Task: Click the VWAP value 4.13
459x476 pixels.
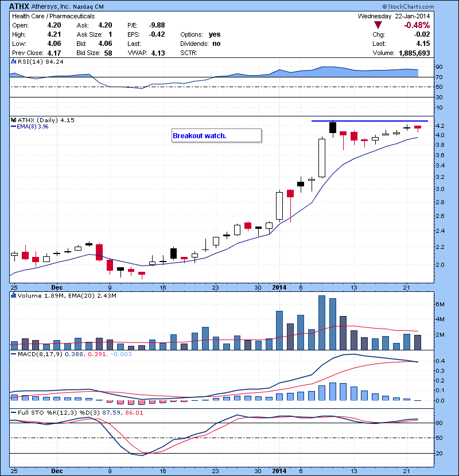Action: [x=158, y=53]
